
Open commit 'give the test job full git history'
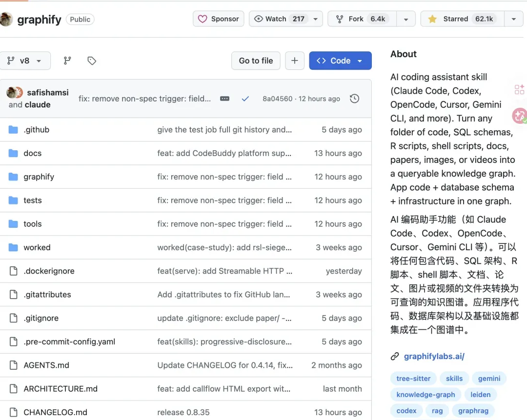pos(224,130)
